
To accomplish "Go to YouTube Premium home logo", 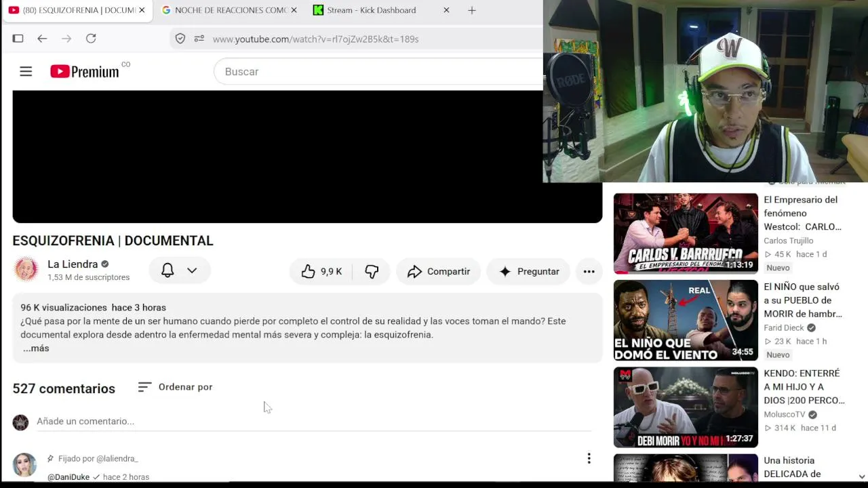I will point(85,71).
